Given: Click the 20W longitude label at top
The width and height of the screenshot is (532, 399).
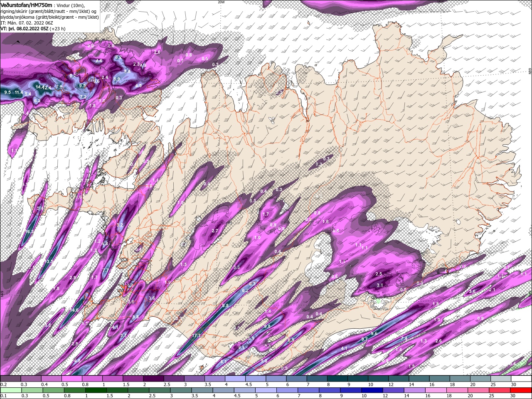Looking at the screenshot, I should (x=221, y=2).
